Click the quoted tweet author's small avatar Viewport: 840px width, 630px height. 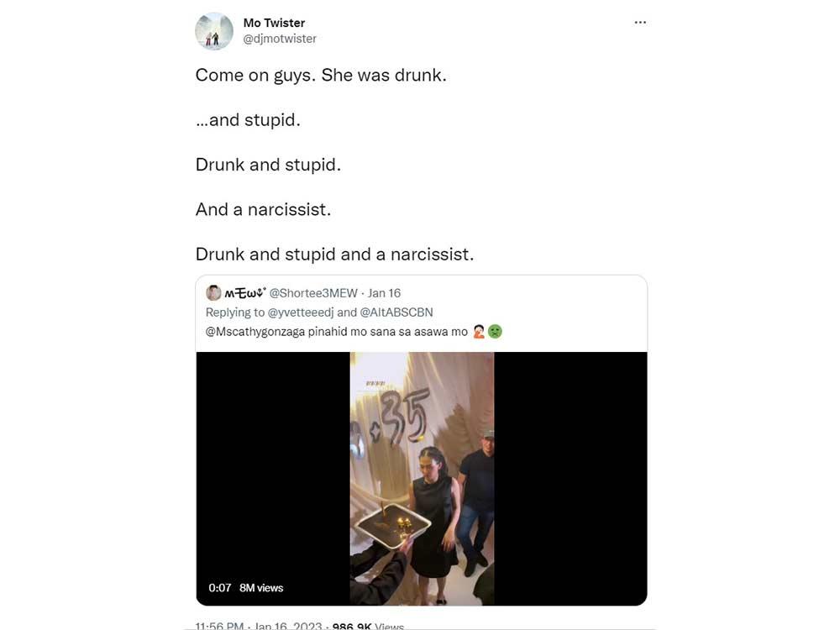pos(213,293)
